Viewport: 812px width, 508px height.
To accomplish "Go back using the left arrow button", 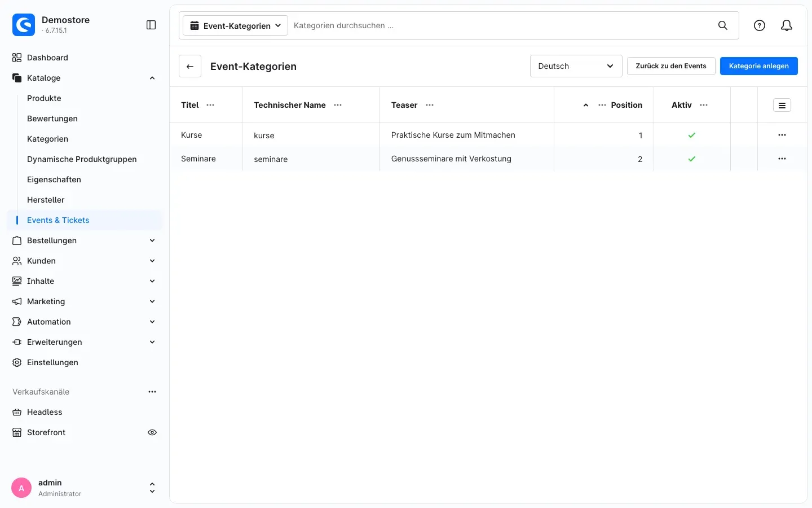I will [190, 66].
